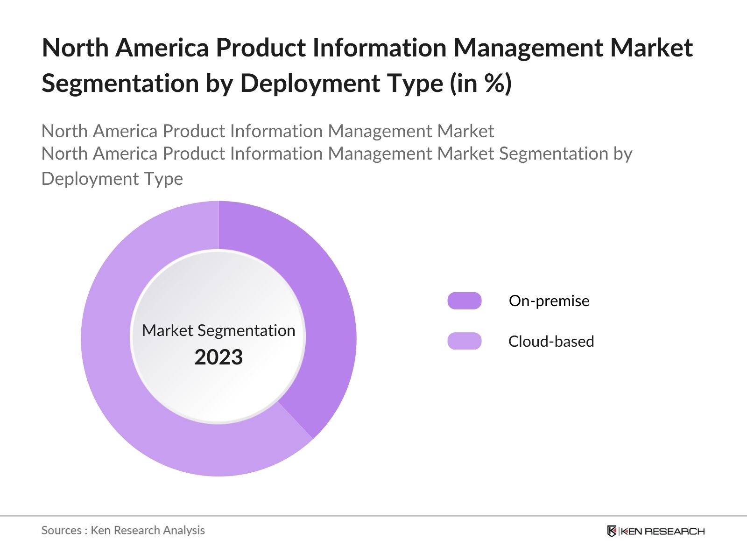Expand the Market Segmentation 2023 details
The width and height of the screenshot is (747, 560).
218,345
